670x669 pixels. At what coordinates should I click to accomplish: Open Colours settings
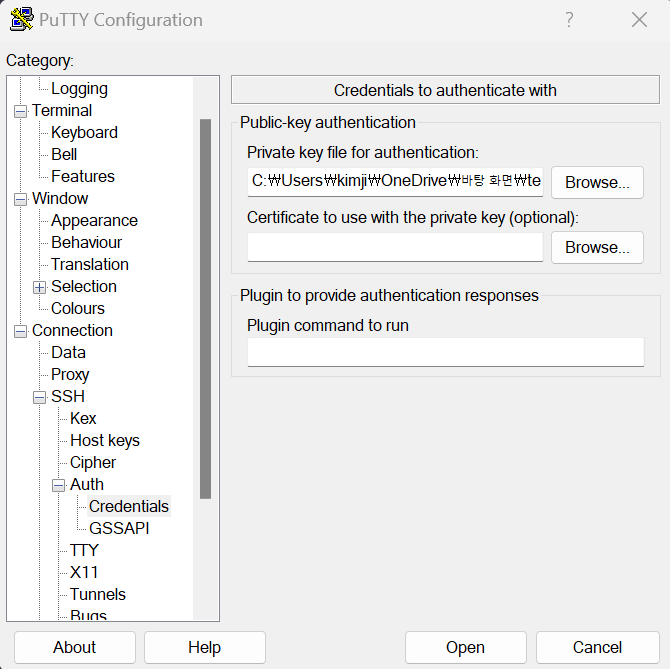[x=78, y=308]
